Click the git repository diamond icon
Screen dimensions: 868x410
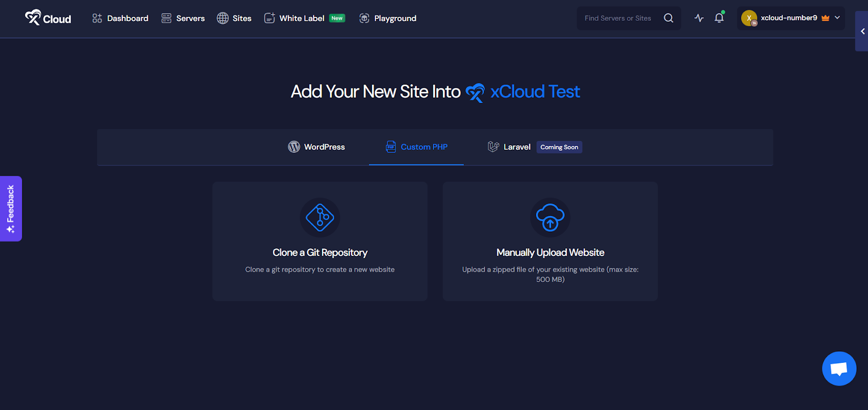tap(320, 217)
